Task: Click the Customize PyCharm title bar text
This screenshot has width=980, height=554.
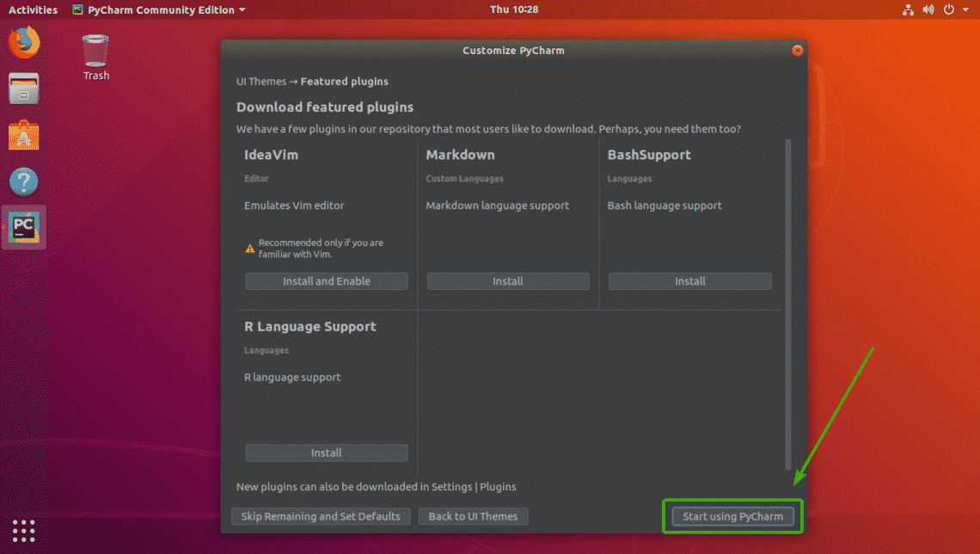Action: tap(513, 51)
